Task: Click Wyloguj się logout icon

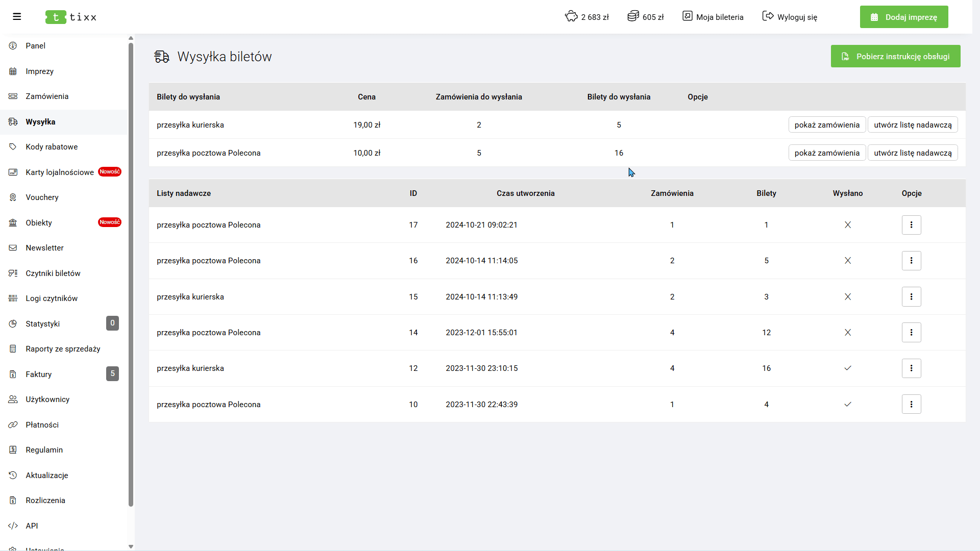Action: pyautogui.click(x=768, y=16)
